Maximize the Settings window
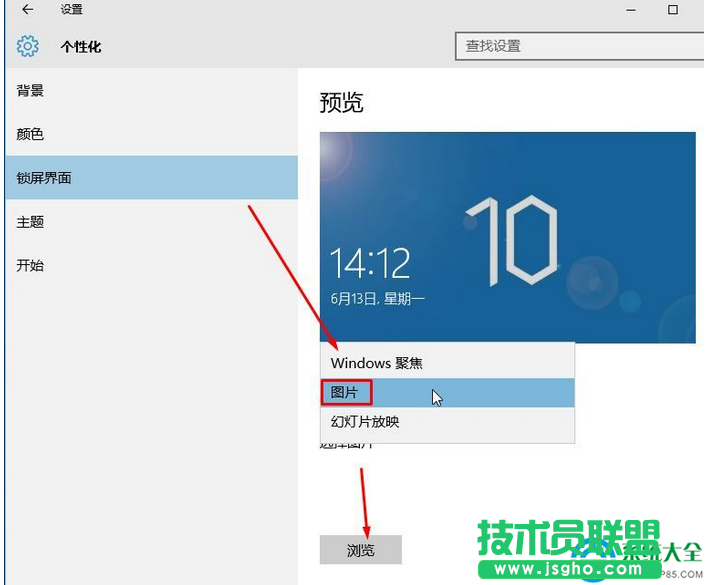The image size is (705, 585). click(x=672, y=10)
